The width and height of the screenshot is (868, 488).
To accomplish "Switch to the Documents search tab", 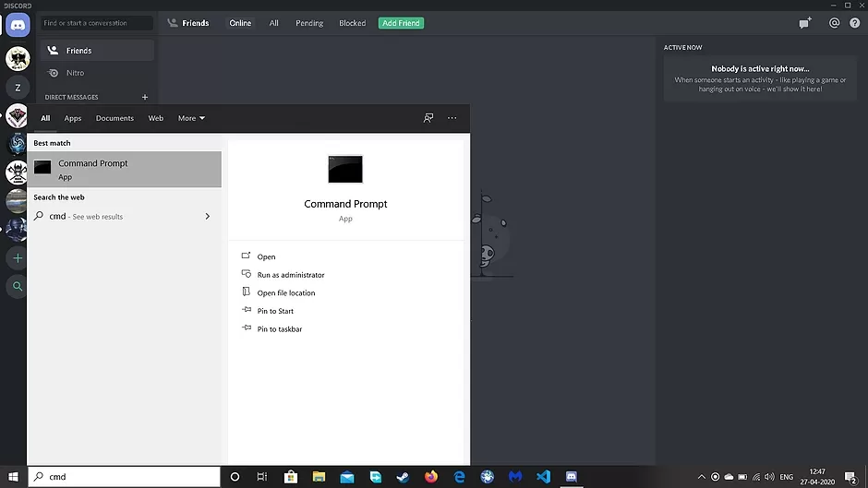I will [115, 118].
